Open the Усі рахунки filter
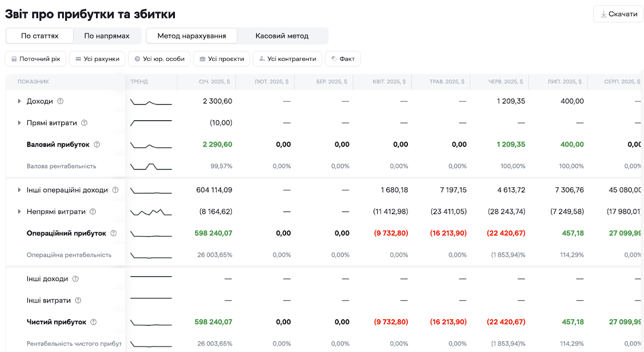Screen dimensions: 644x352 (97, 59)
